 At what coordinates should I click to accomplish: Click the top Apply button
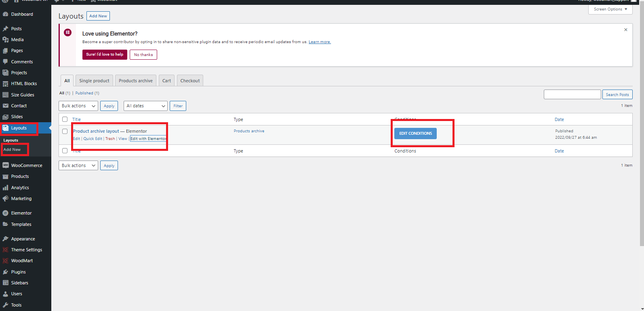109,106
